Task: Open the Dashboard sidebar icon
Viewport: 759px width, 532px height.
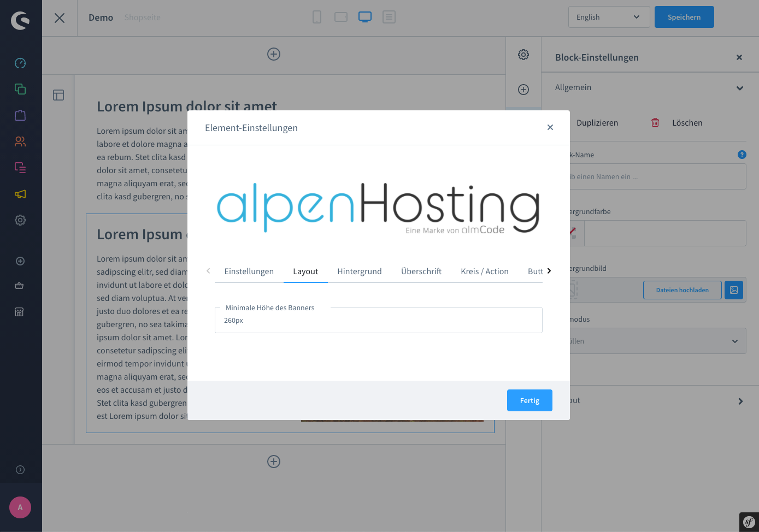Action: [x=20, y=63]
